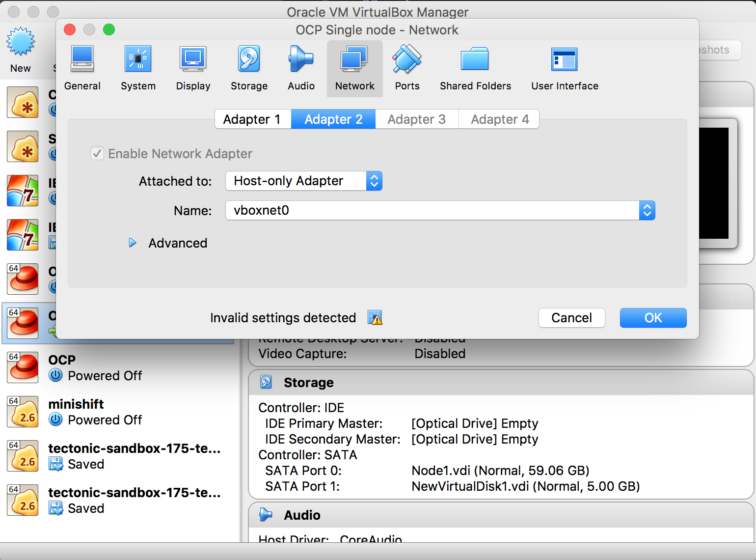Screen dimensions: 756x560
Task: Select minishift VM name in list
Action: coord(76,404)
